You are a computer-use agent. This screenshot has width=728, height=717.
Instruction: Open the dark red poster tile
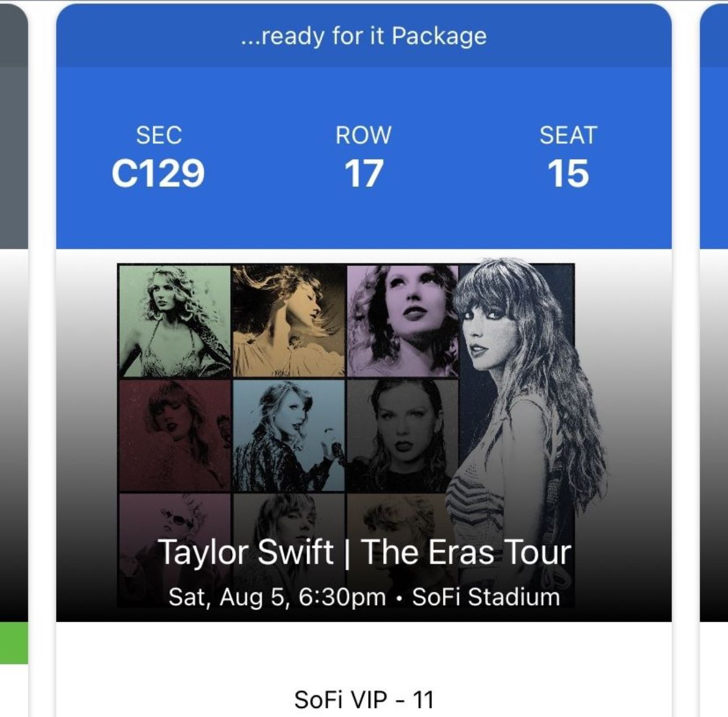(x=175, y=435)
